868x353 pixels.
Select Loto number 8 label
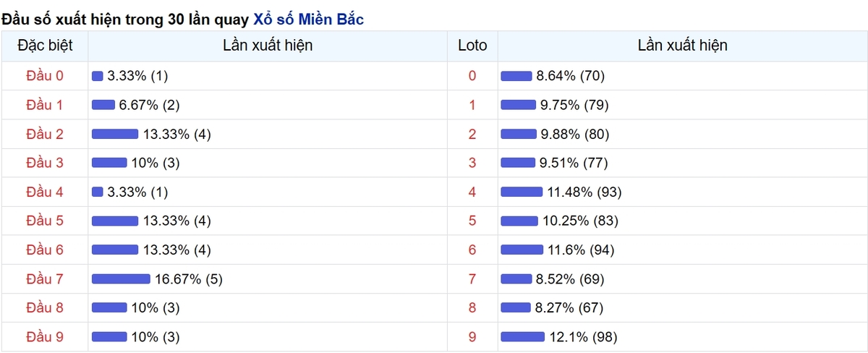pyautogui.click(x=472, y=307)
